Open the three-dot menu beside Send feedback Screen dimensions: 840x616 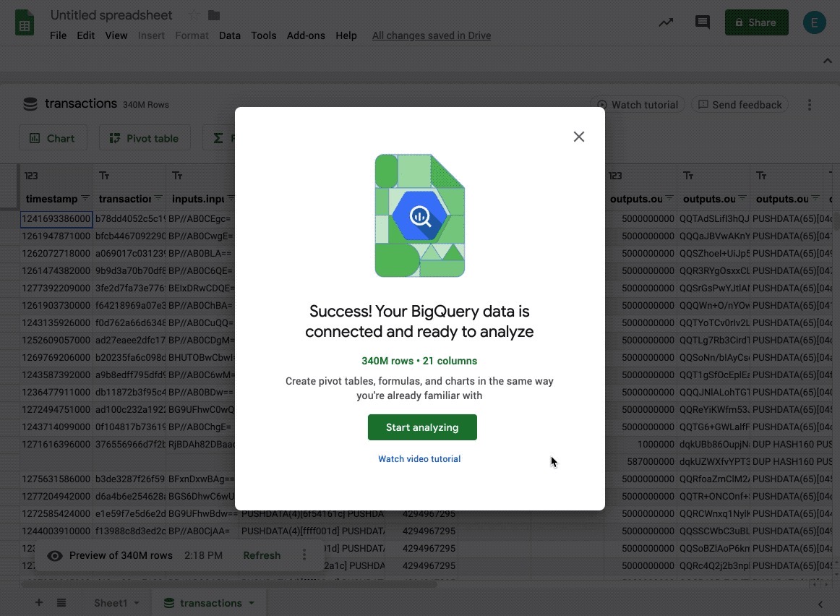click(810, 105)
